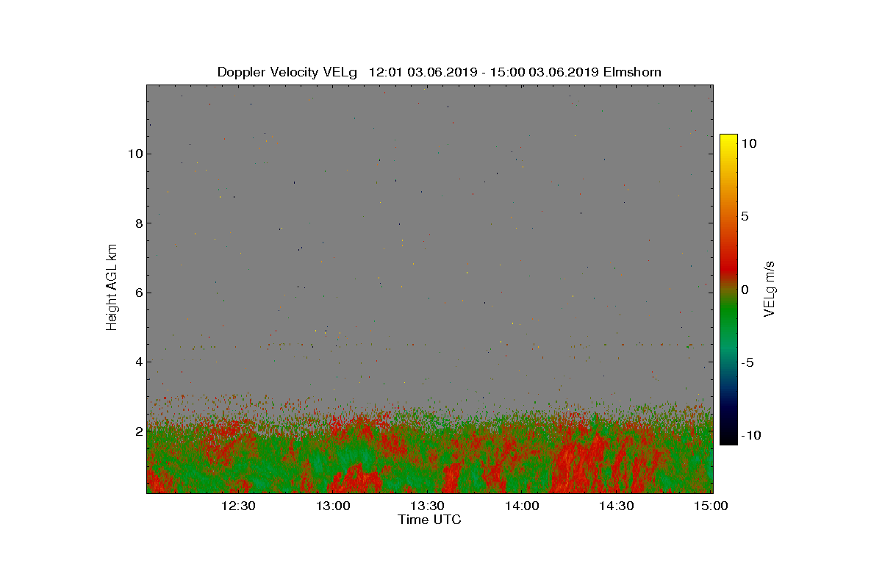Select the 12:30 time axis label

pos(237,506)
